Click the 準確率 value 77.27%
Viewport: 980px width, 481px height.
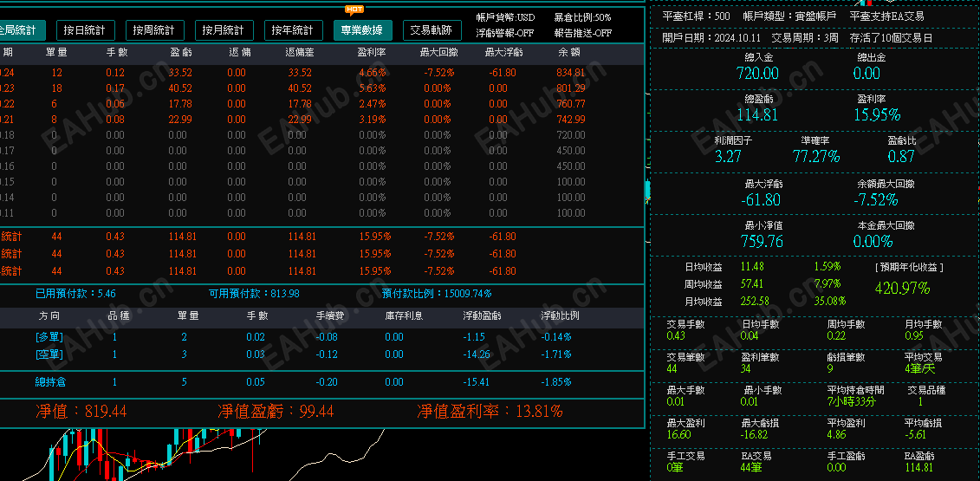click(x=816, y=156)
